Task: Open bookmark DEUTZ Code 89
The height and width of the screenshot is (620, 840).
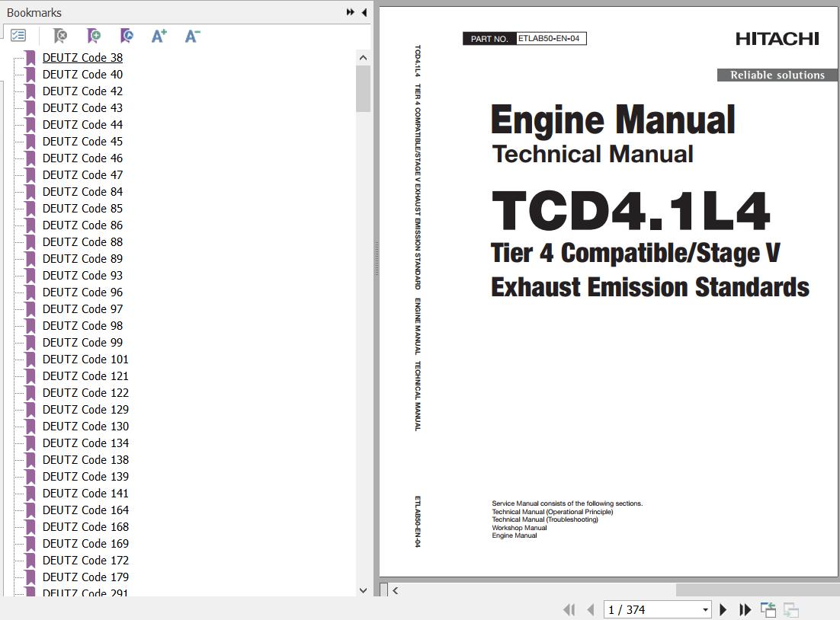Action: (x=82, y=259)
